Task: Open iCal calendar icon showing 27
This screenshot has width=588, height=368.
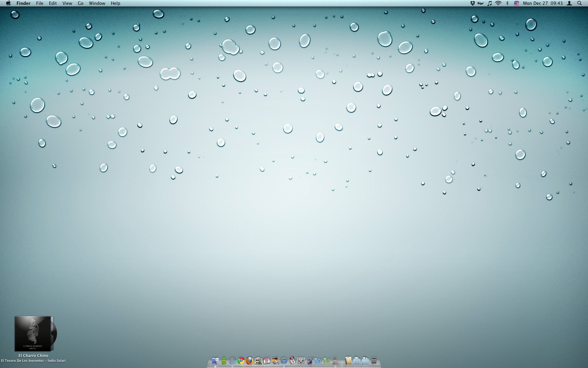Action: point(267,361)
